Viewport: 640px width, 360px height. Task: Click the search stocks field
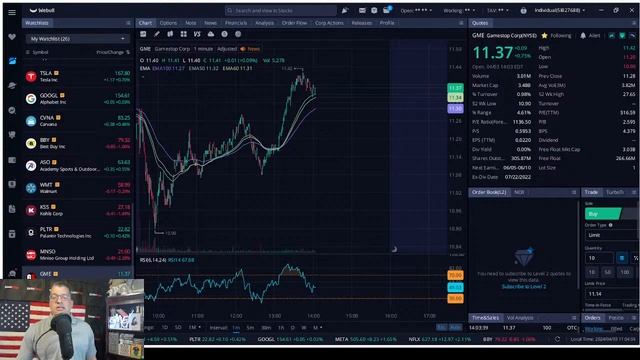tap(281, 11)
